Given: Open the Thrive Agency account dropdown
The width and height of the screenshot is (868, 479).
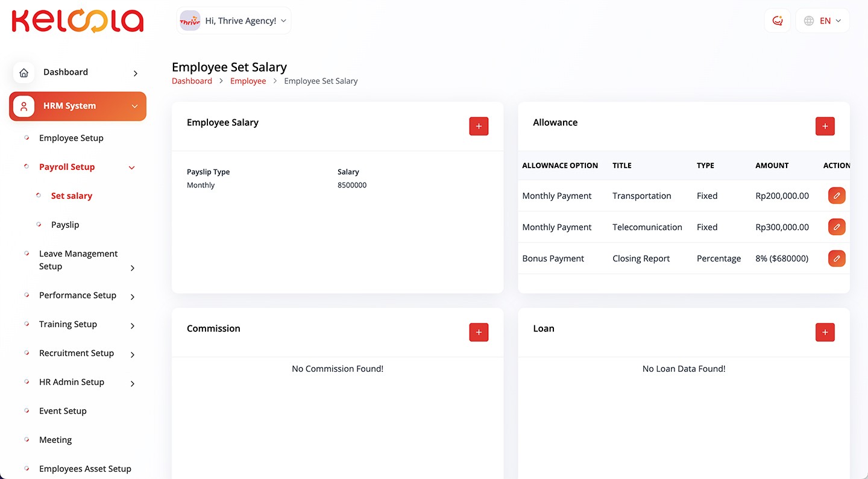Looking at the screenshot, I should point(234,21).
